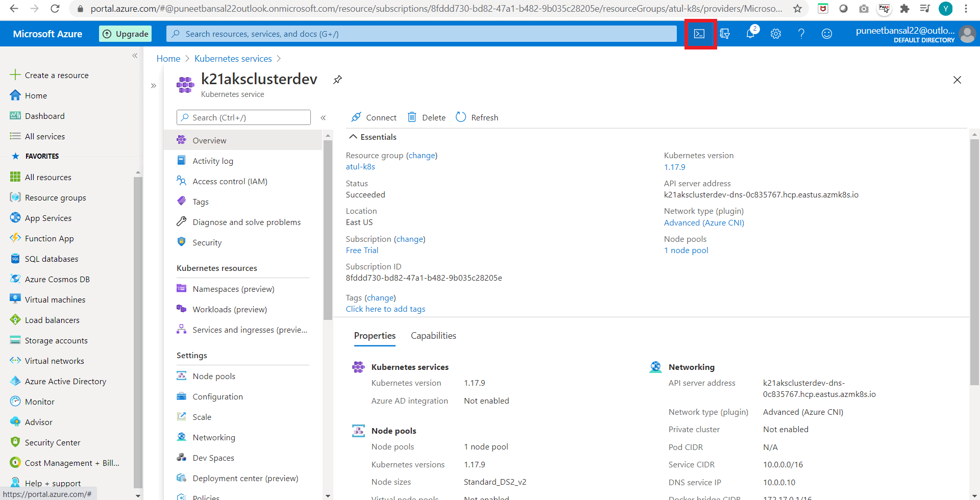Collapse the Essentials section
980x500 pixels.
click(353, 137)
